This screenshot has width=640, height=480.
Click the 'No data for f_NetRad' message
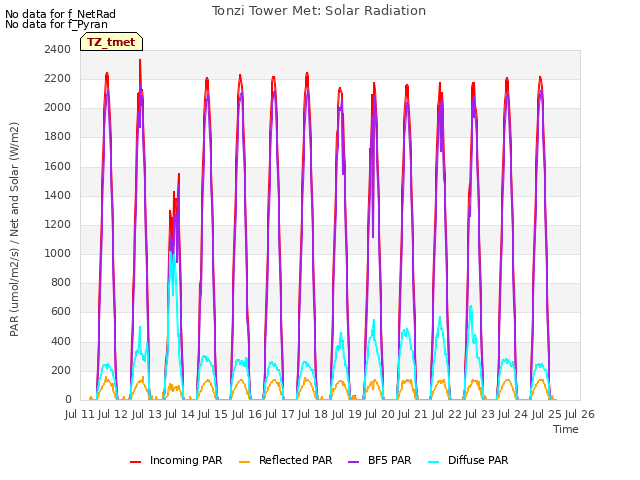pyautogui.click(x=60, y=14)
